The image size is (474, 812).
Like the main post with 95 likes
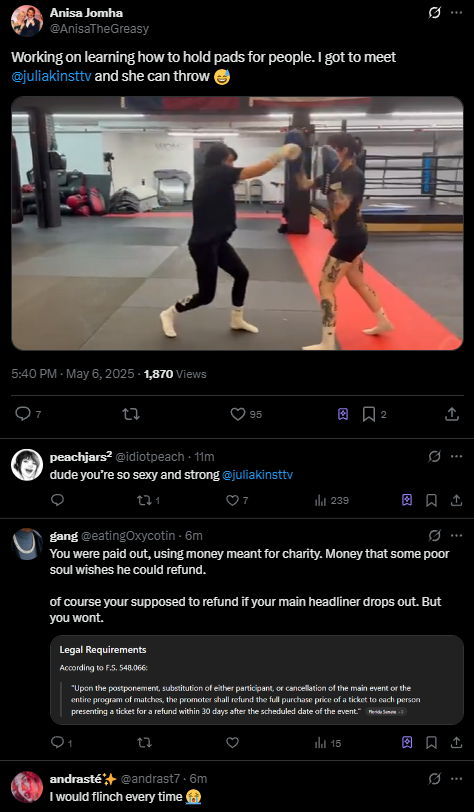[x=238, y=414]
